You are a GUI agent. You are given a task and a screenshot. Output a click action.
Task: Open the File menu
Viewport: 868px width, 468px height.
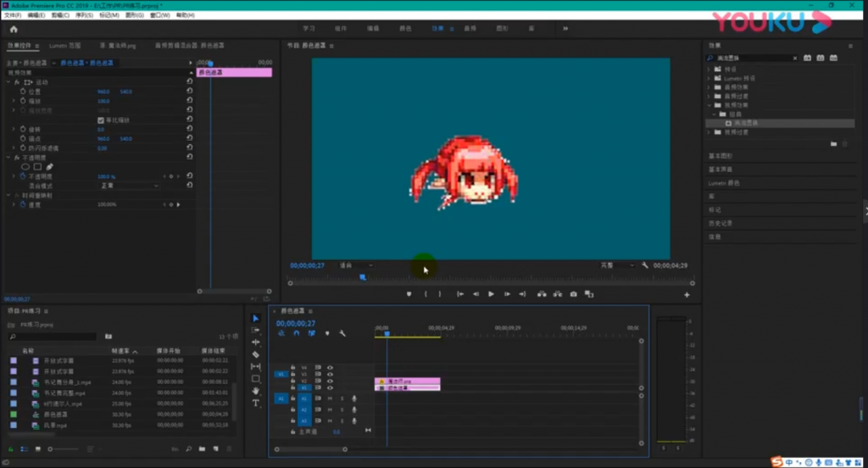(13, 15)
